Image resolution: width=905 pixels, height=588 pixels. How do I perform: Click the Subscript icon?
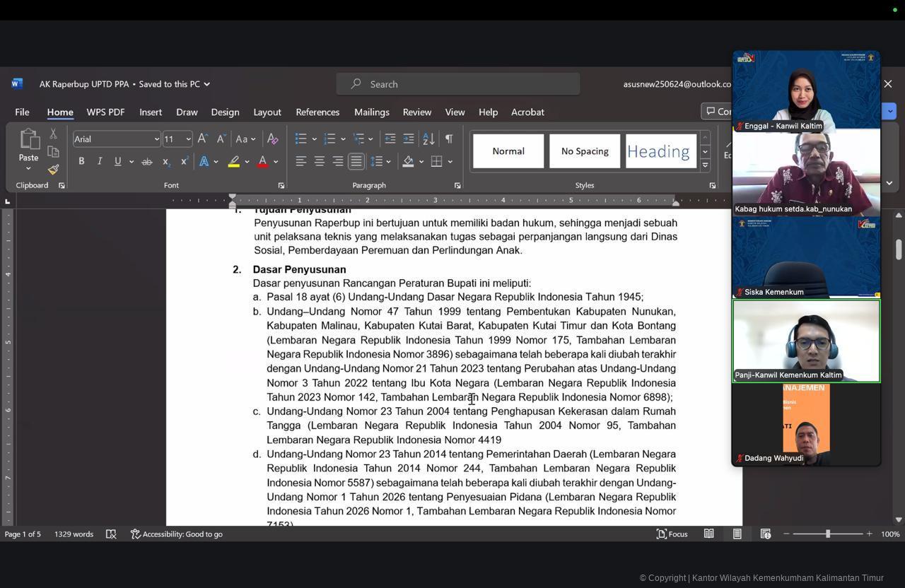click(165, 162)
